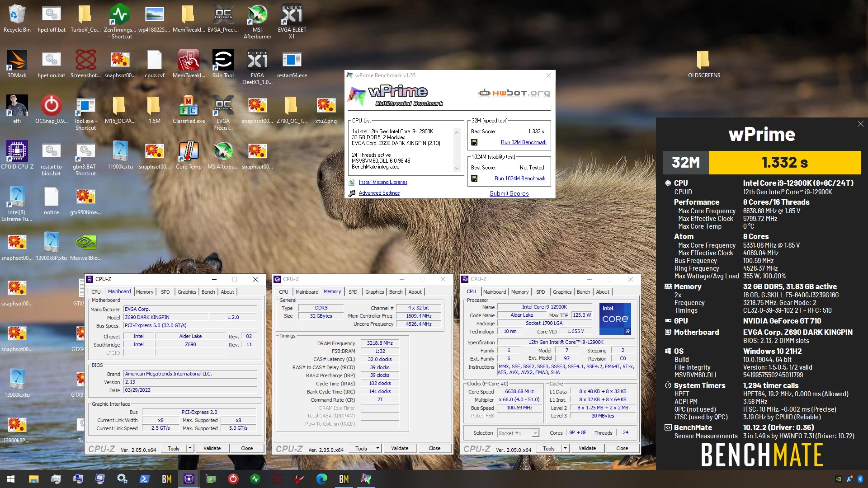868x488 pixels.
Task: Click Run 1024M Benchmark link
Action: [520, 178]
